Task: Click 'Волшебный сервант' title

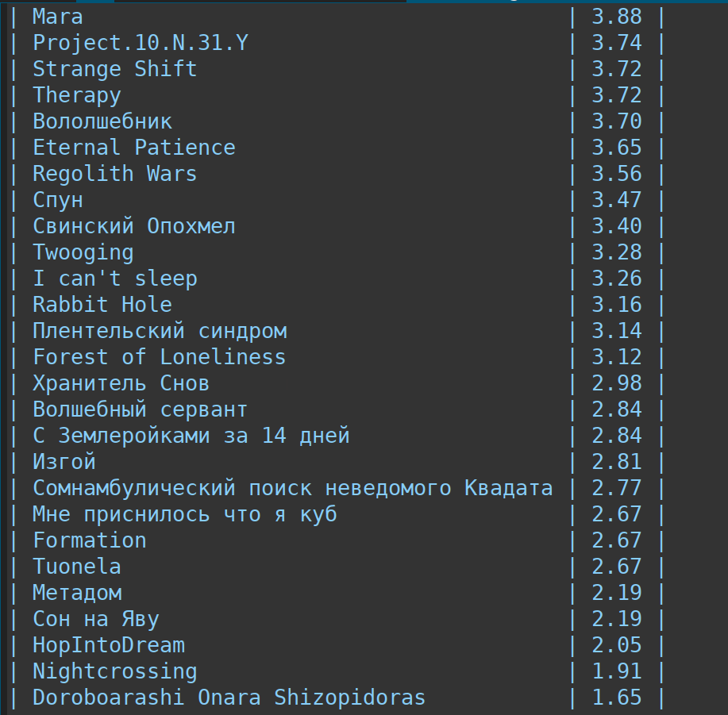Action: (140, 410)
